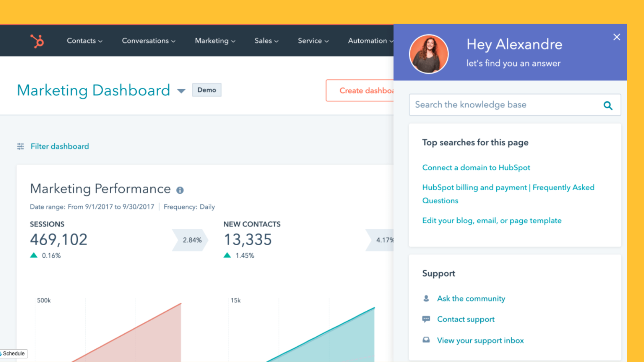644x362 pixels.
Task: Close the help panel with X
Action: 617,37
